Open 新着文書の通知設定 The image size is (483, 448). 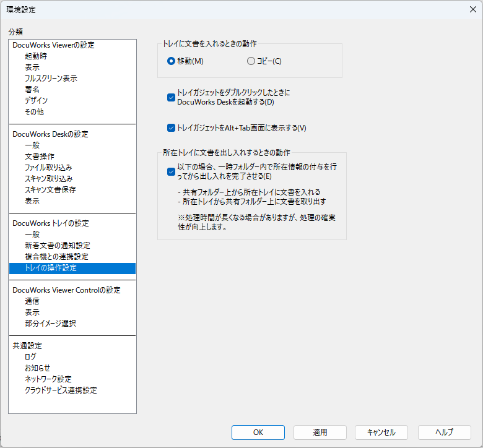(x=58, y=245)
